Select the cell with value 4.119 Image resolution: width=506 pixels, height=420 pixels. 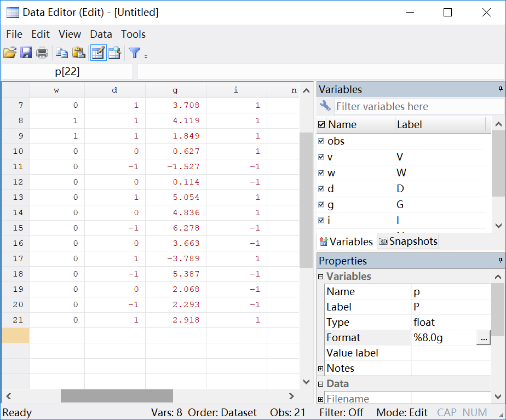(x=176, y=120)
